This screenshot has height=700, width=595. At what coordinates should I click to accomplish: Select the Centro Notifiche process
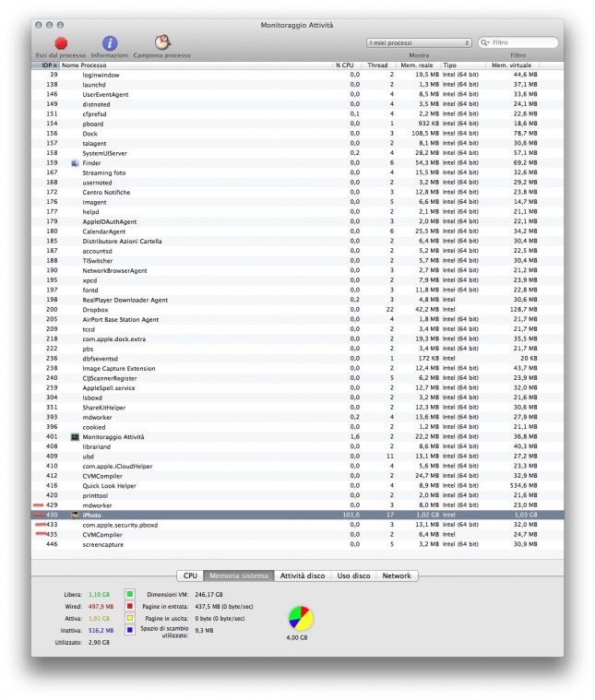[297, 193]
